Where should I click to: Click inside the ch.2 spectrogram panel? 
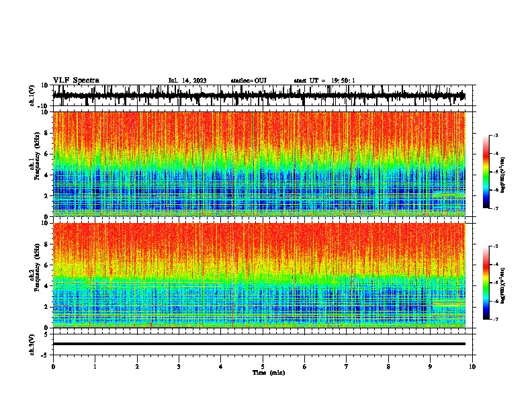(x=259, y=275)
